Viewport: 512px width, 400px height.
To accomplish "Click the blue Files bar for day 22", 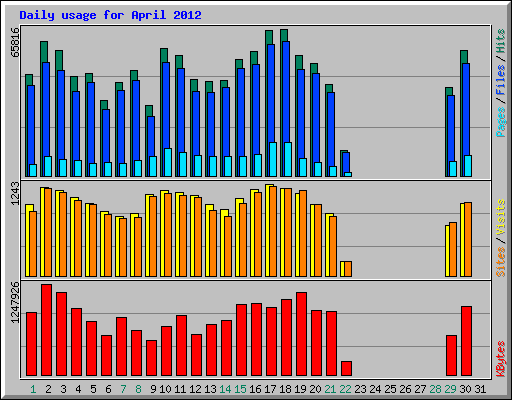I will click(346, 162).
